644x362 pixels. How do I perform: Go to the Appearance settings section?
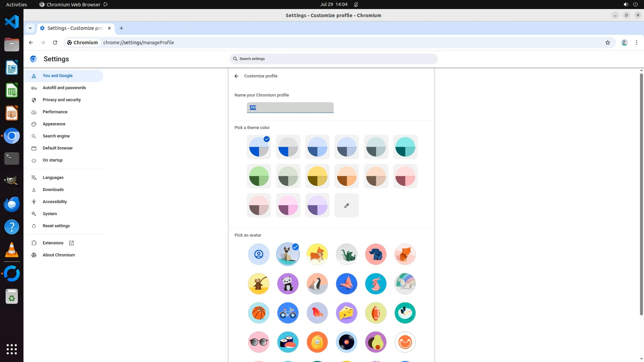54,124
